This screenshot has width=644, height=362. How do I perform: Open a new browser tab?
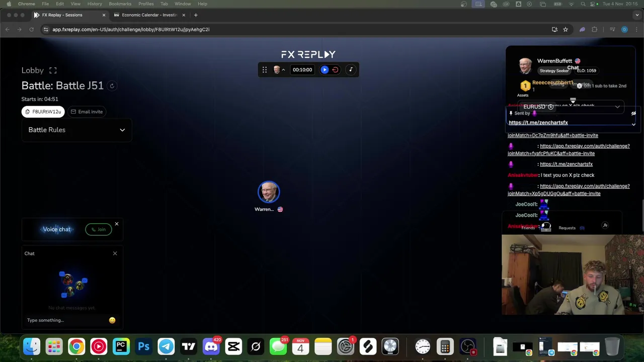pyautogui.click(x=196, y=15)
